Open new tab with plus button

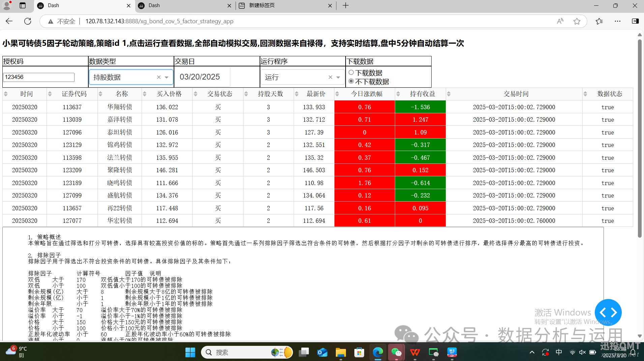click(346, 5)
